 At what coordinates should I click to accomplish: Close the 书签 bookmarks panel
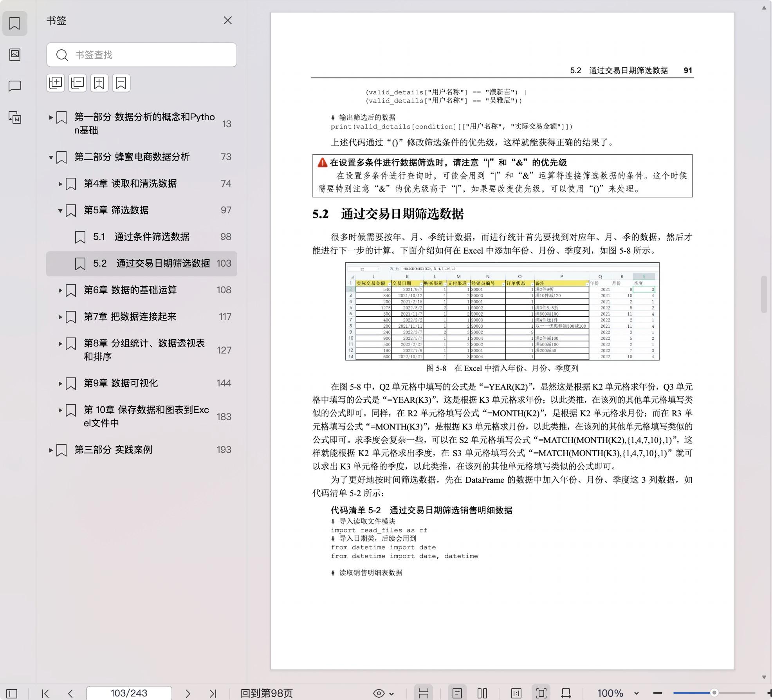click(x=227, y=20)
